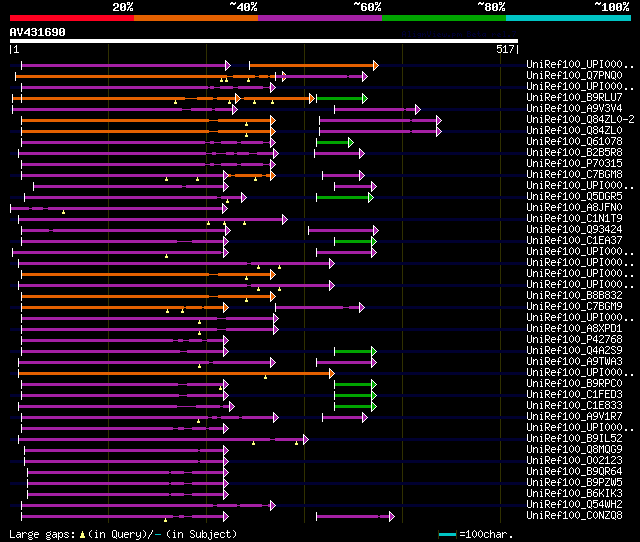This screenshot has width=640, height=542.
Task: Click the purple ~60% identity legend segment
Action: point(320,18)
